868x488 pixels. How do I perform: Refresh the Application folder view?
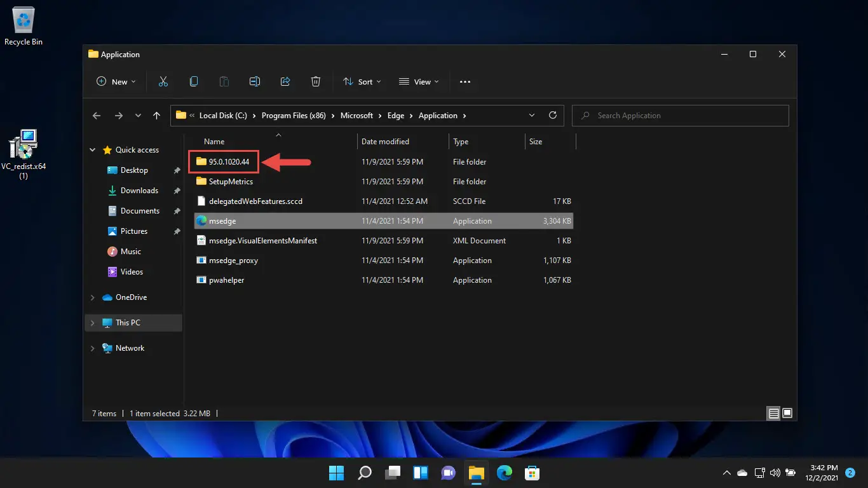(x=553, y=115)
